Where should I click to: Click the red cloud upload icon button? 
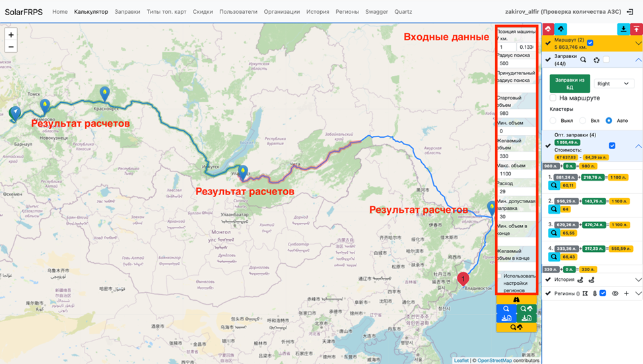[549, 29]
